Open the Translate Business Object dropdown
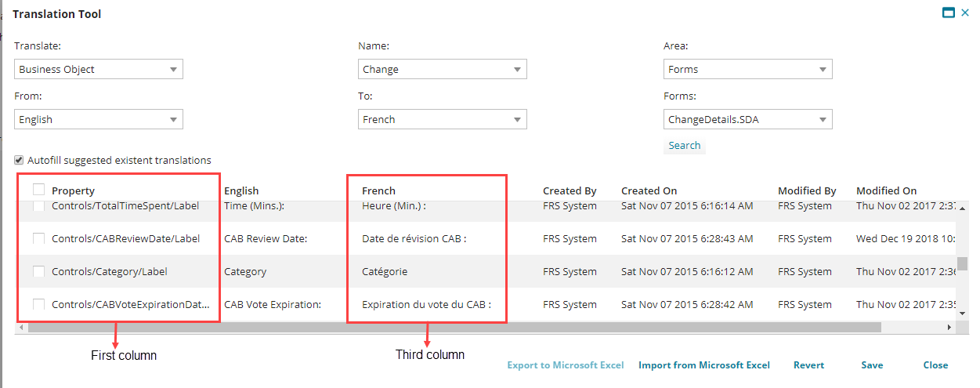This screenshot has width=980, height=388. tap(99, 69)
